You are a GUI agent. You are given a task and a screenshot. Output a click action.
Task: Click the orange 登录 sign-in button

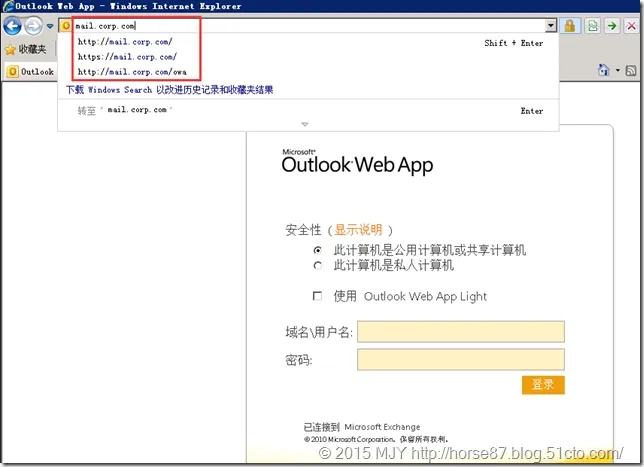coord(543,385)
